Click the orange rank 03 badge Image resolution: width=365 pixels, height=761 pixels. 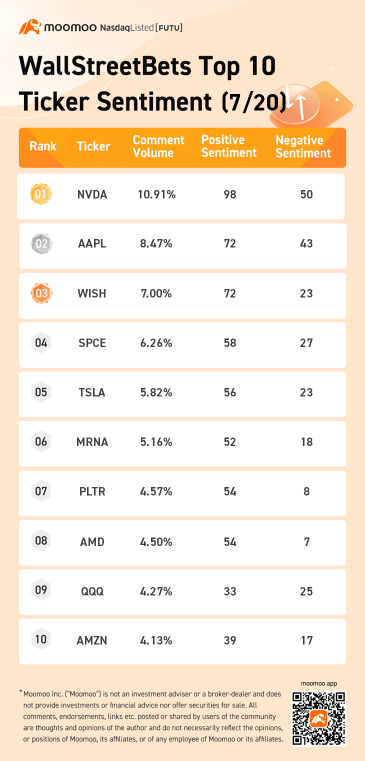point(41,294)
